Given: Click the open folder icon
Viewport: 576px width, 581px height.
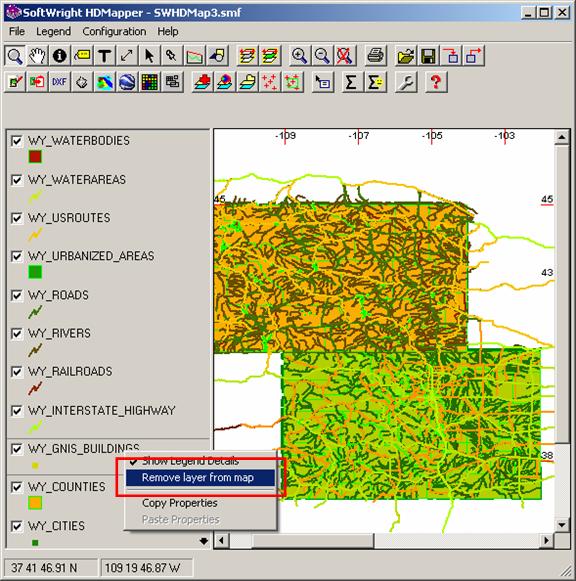Looking at the screenshot, I should (406, 56).
